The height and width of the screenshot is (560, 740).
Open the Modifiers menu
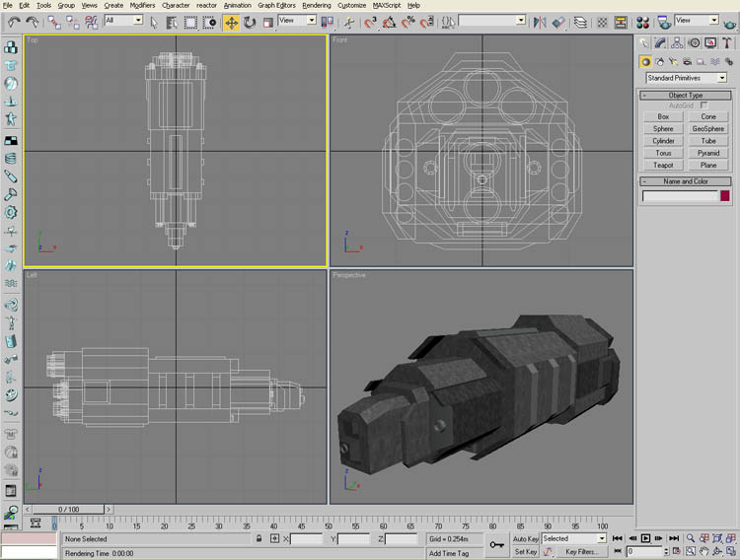coord(142,5)
